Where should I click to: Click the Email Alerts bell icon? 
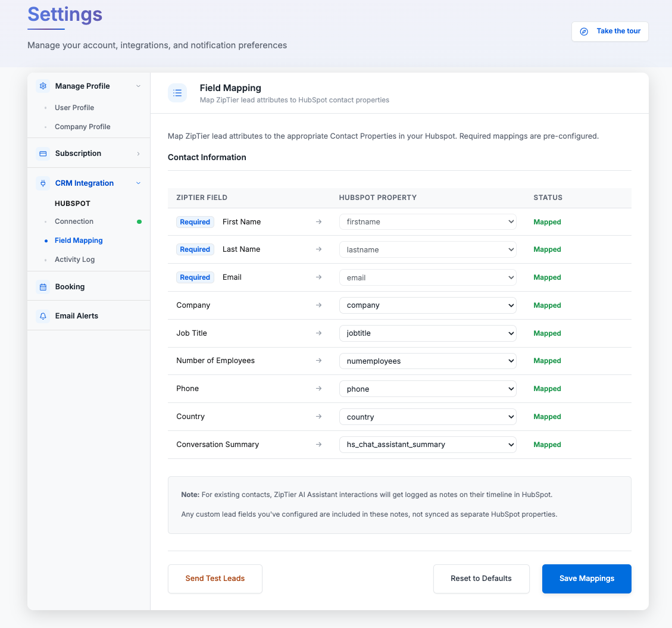point(43,316)
